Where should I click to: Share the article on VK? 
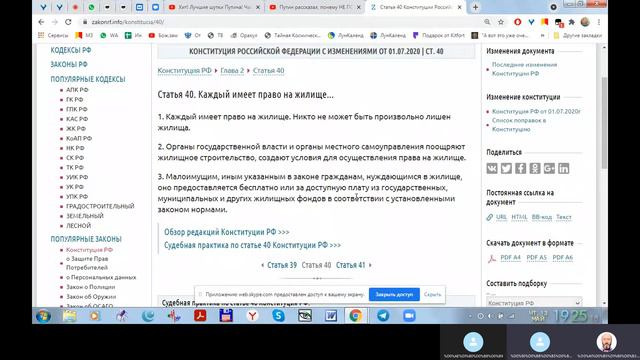tap(492, 168)
